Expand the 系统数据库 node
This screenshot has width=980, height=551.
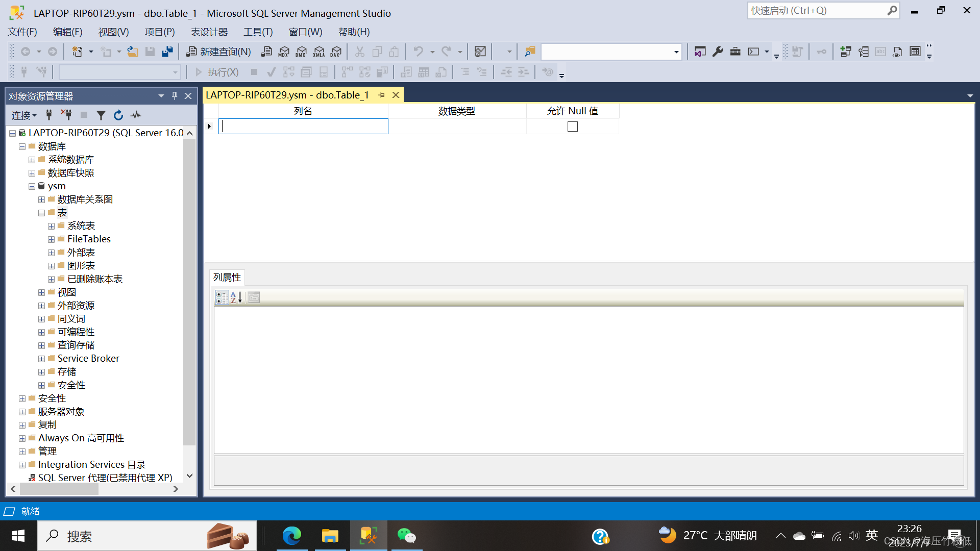pos(32,160)
